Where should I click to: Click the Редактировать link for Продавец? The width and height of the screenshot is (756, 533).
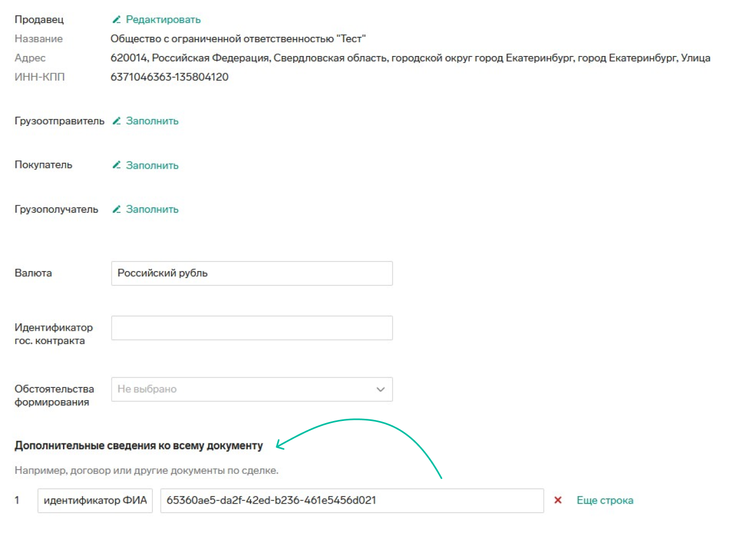[163, 20]
